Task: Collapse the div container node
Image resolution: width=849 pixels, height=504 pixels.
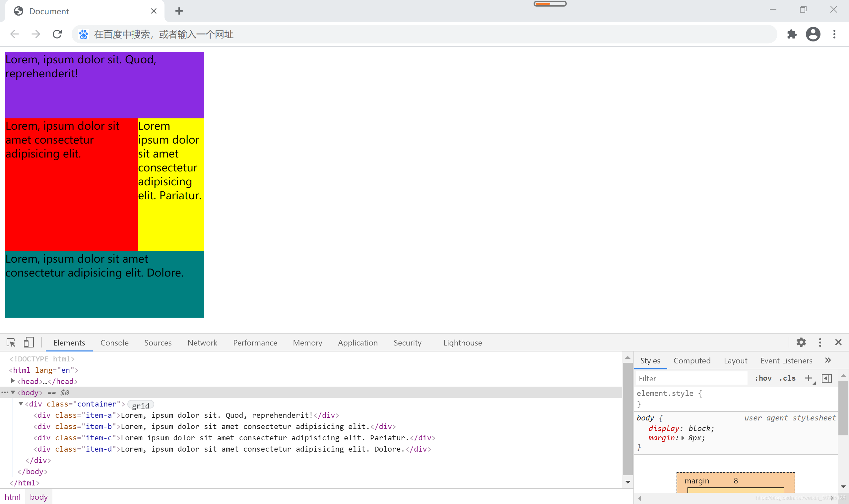Action: (21, 404)
